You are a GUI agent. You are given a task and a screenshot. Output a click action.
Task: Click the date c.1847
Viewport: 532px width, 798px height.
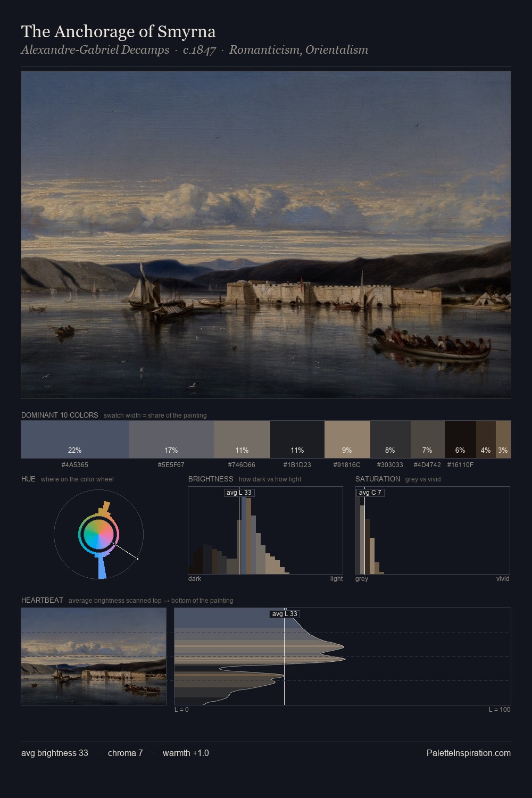tap(199, 50)
